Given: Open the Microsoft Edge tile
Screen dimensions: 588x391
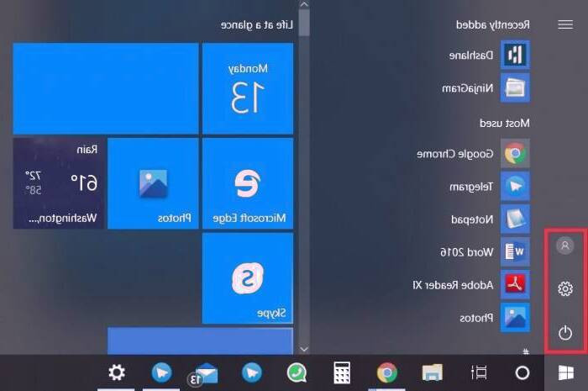Looking at the screenshot, I should (247, 183).
